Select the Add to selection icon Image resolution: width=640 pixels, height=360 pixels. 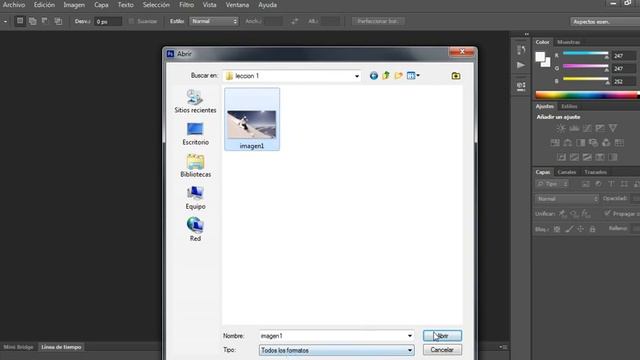pos(33,21)
